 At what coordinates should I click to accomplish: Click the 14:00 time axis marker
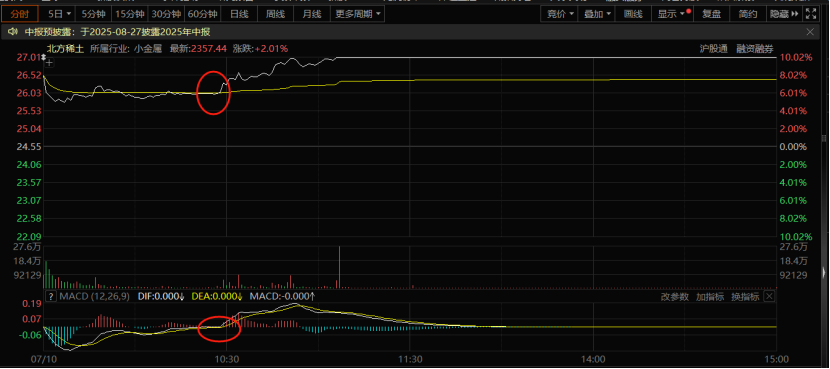[x=594, y=358]
